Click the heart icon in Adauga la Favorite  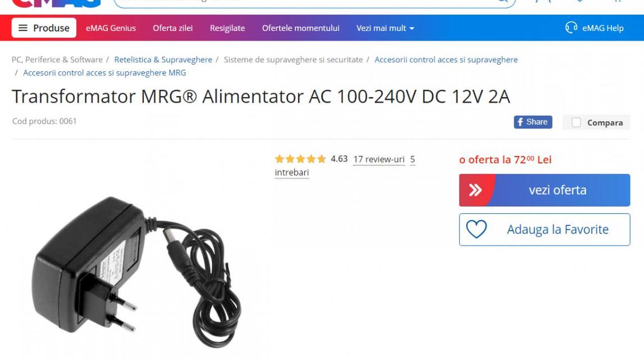(x=476, y=230)
